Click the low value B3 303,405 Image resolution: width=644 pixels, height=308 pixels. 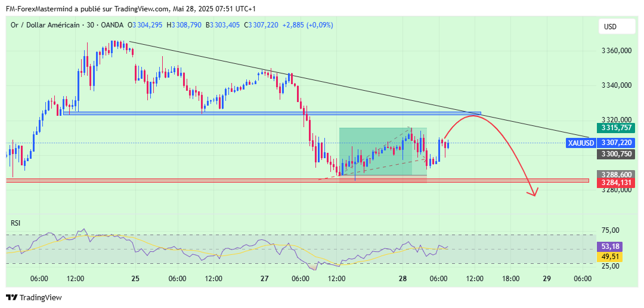coord(222,25)
